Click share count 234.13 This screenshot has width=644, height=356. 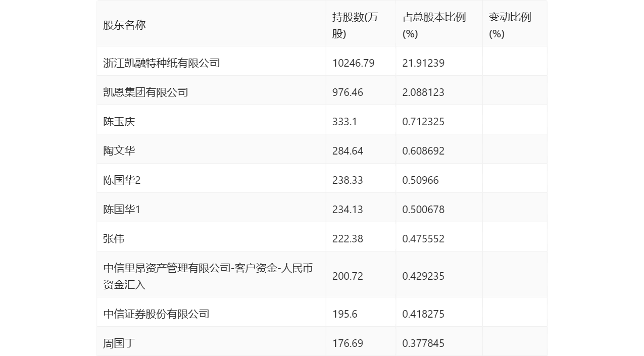tap(348, 210)
